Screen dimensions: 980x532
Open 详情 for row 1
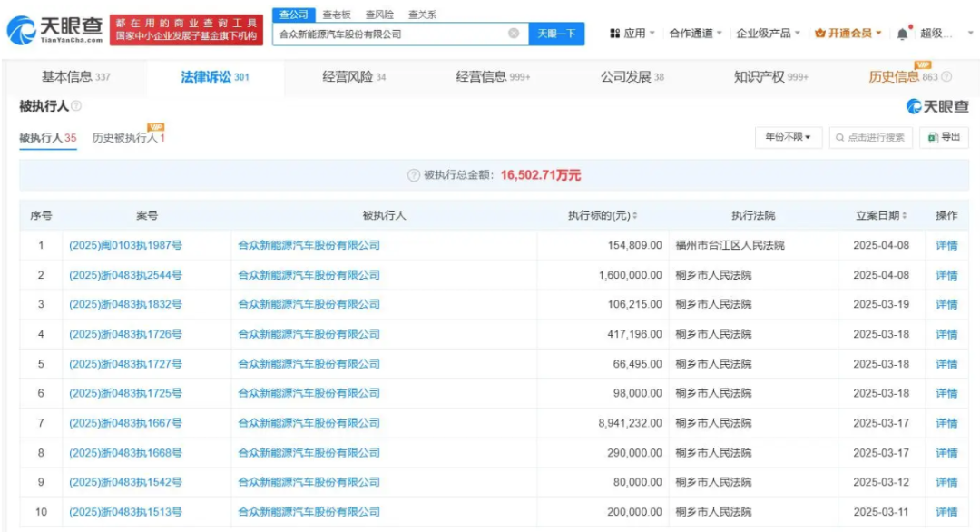(946, 245)
